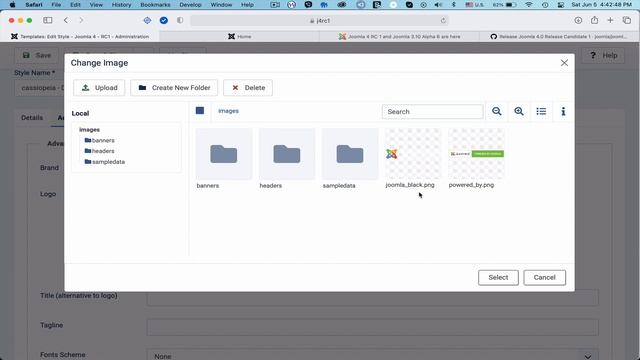Screen dimensions: 640x360
Task: Click the Bluetooth icon in menu bar
Action: 454,4
